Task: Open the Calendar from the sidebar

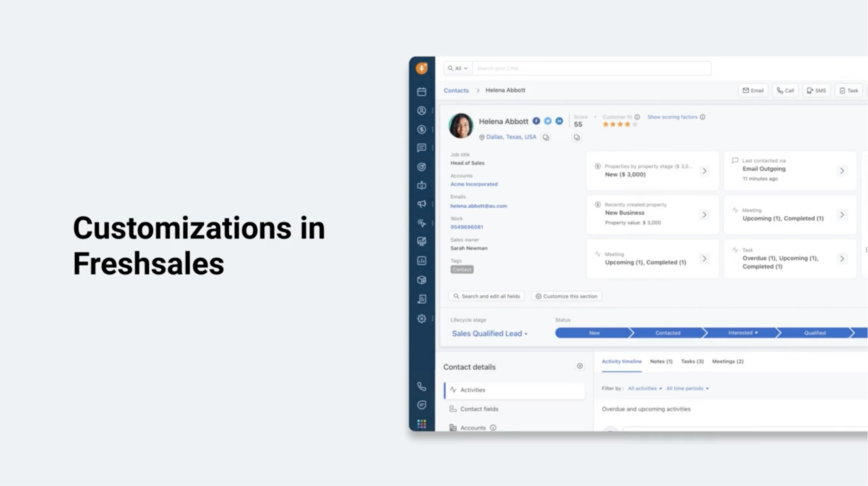Action: coord(421,92)
